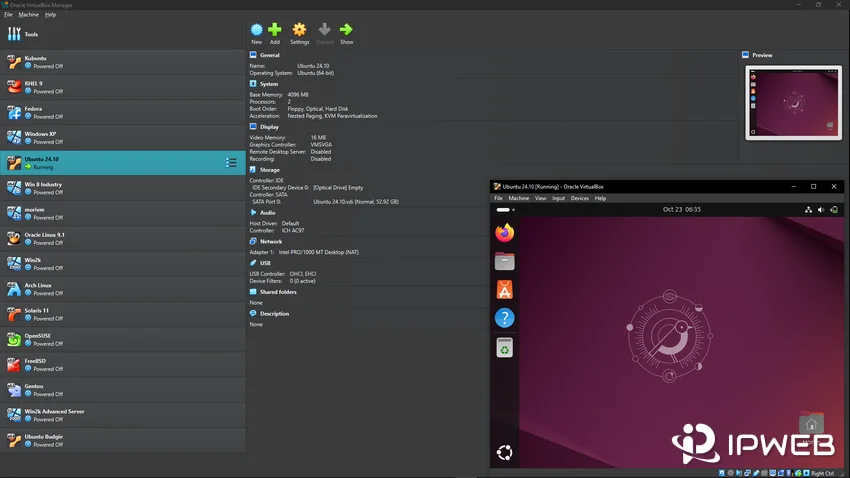
Task: Select the Oracle Linux 9.1 virtual machine
Action: pos(123,238)
